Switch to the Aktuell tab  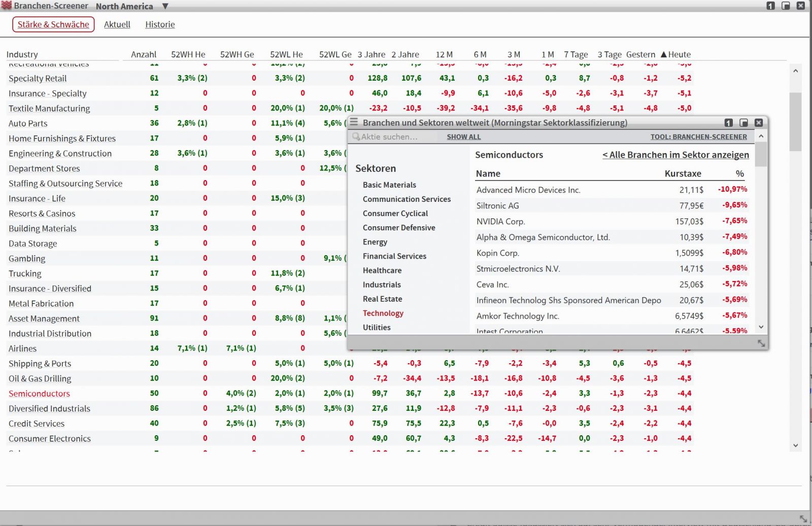pos(117,24)
